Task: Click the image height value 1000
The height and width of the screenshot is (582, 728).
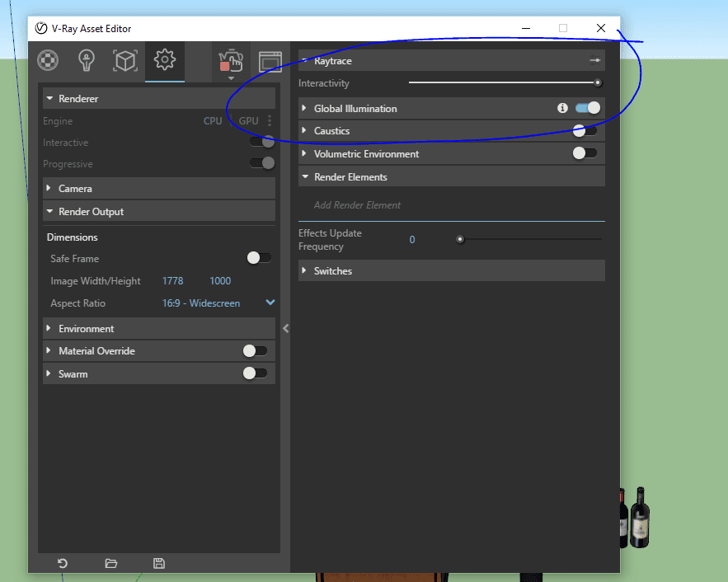Action: [220, 281]
